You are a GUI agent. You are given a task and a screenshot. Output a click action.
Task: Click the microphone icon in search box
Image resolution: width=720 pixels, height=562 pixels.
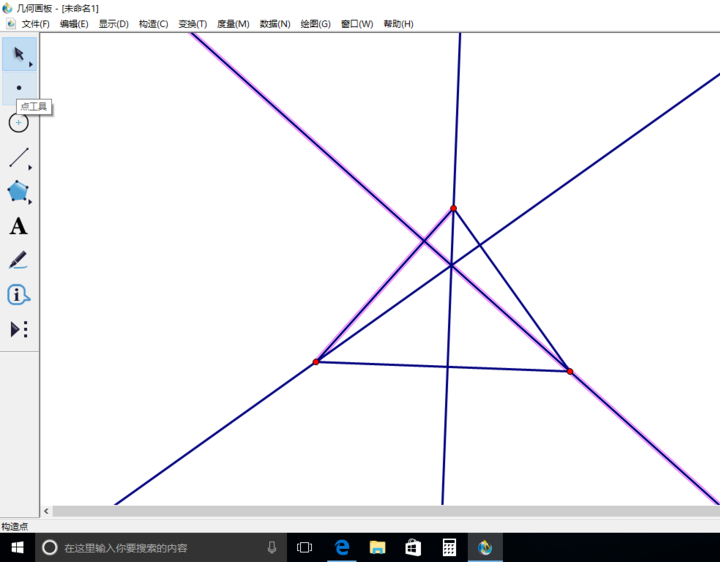pos(272,547)
